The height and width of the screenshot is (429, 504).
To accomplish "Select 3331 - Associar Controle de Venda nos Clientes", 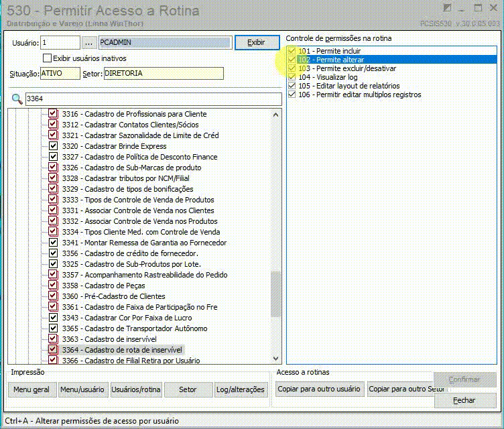I will (138, 210).
